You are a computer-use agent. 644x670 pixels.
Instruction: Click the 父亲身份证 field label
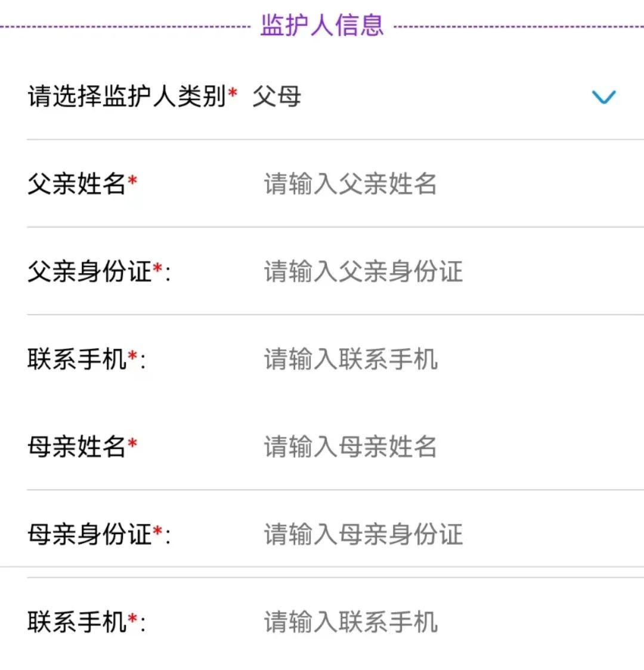89,272
